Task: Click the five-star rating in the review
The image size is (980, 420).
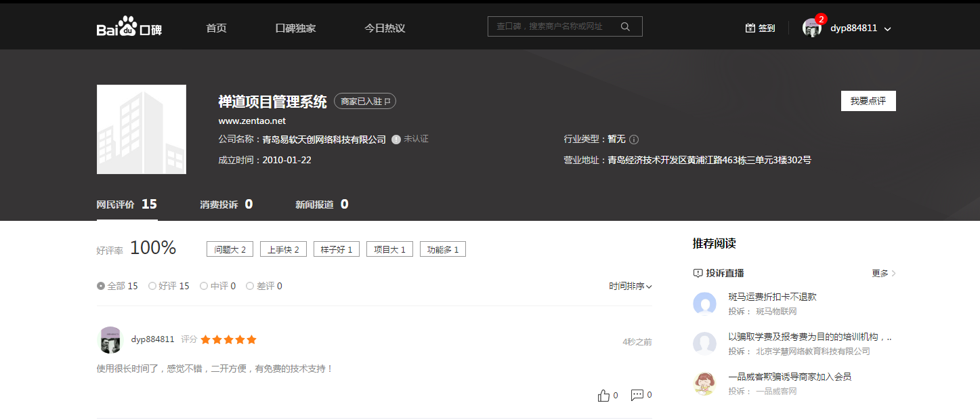Action: pyautogui.click(x=229, y=340)
